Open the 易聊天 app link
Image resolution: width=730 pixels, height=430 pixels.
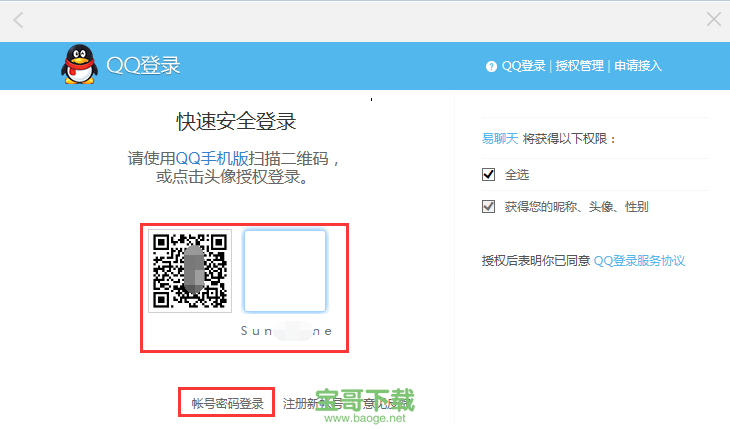point(500,139)
